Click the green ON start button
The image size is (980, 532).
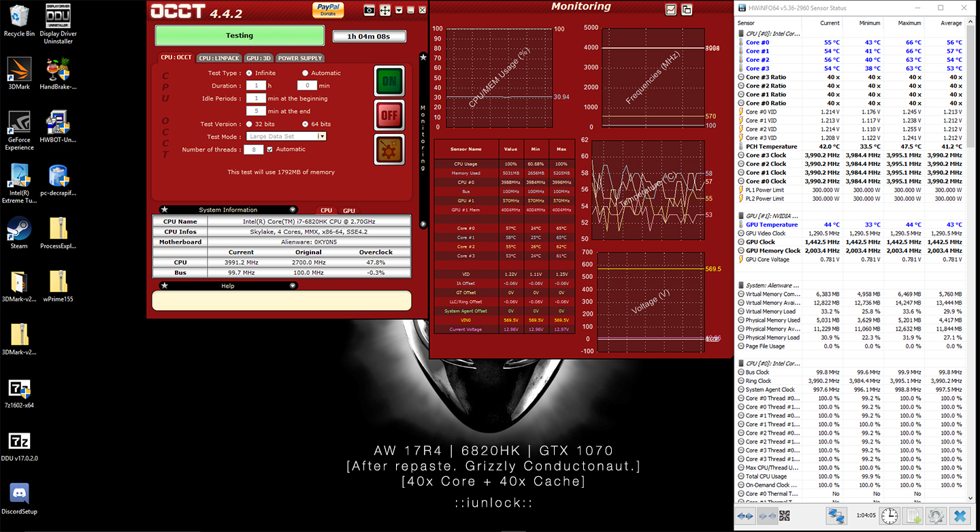click(x=389, y=81)
